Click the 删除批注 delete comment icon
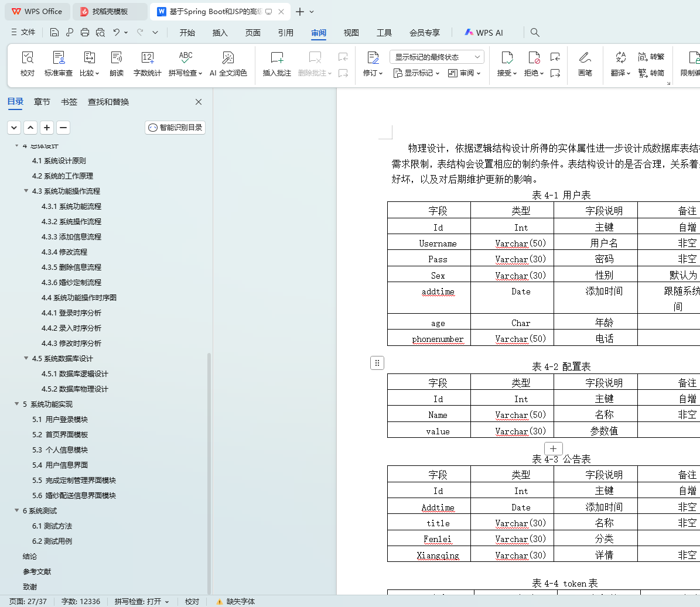Image resolution: width=700 pixels, height=607 pixels. (315, 58)
